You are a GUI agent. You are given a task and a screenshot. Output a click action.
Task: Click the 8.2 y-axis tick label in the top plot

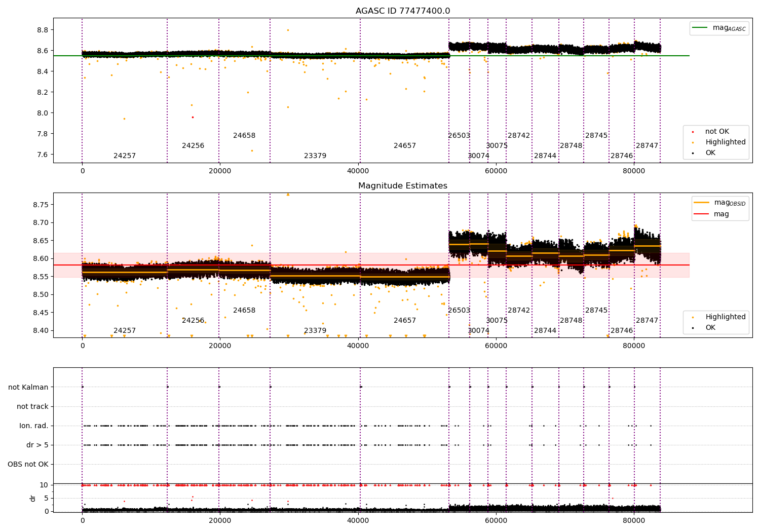(43, 92)
